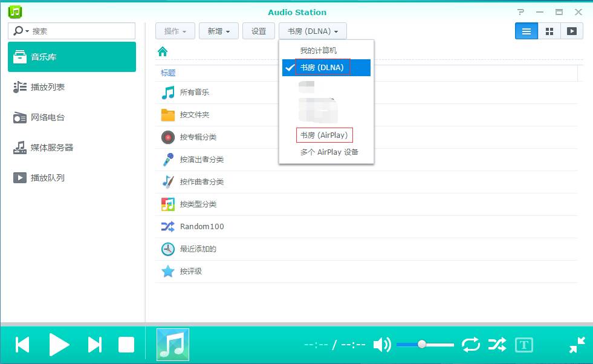The image size is (593, 364).
Task: Click the Random100 shuffle arrows icon
Action: pyautogui.click(x=168, y=226)
